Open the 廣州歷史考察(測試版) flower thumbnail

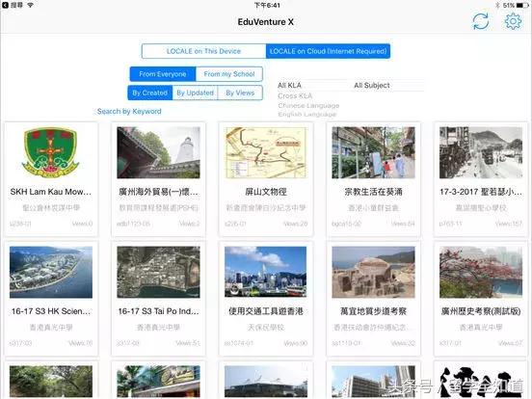point(481,272)
